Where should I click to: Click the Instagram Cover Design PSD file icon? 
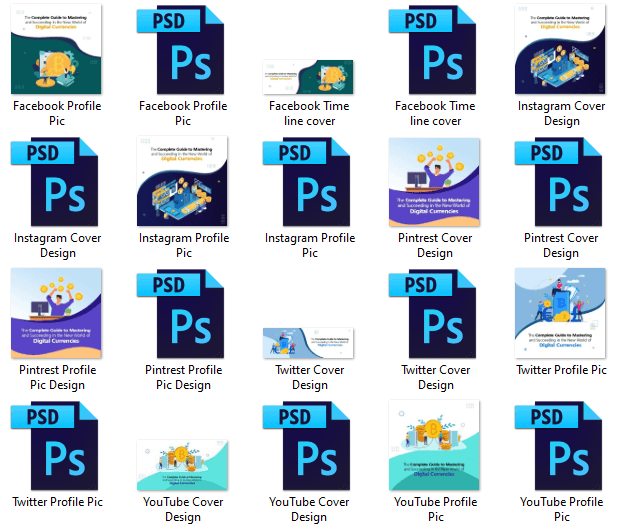click(54, 181)
